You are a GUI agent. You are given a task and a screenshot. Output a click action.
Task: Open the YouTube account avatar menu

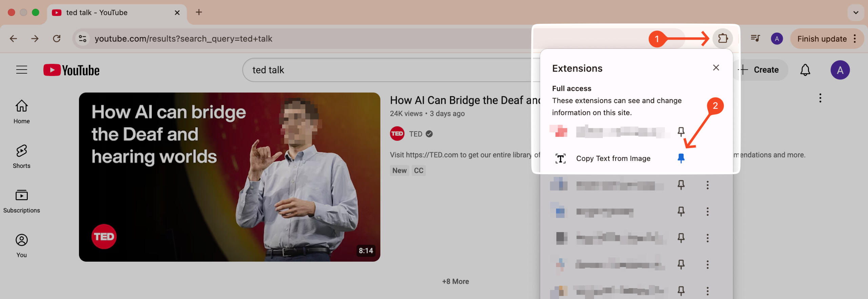tap(840, 70)
